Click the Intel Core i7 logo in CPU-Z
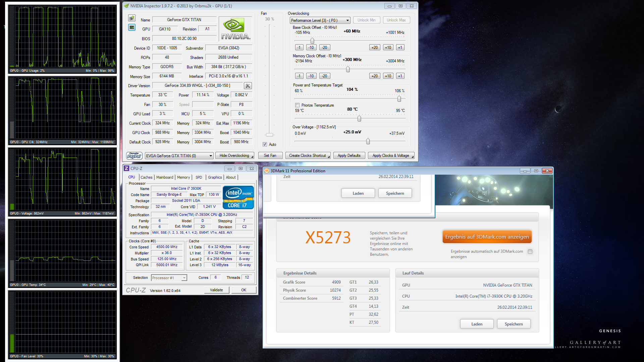This screenshot has width=644, height=362. tap(238, 197)
